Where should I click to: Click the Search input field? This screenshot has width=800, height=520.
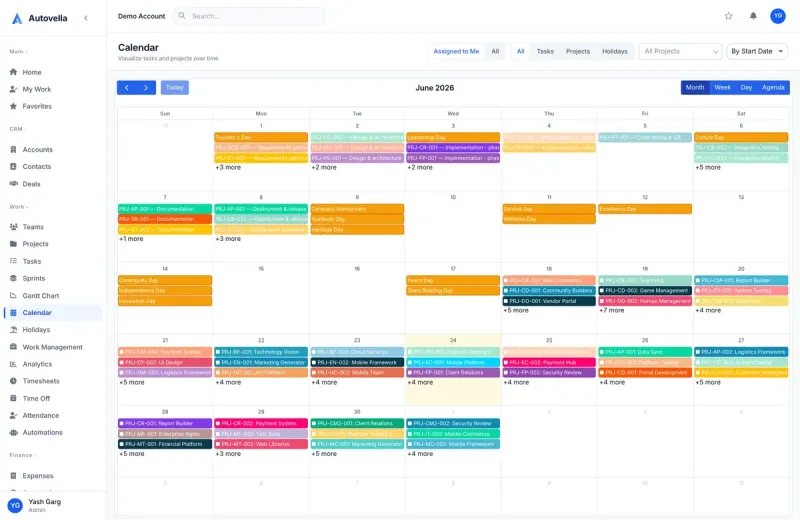pos(249,16)
